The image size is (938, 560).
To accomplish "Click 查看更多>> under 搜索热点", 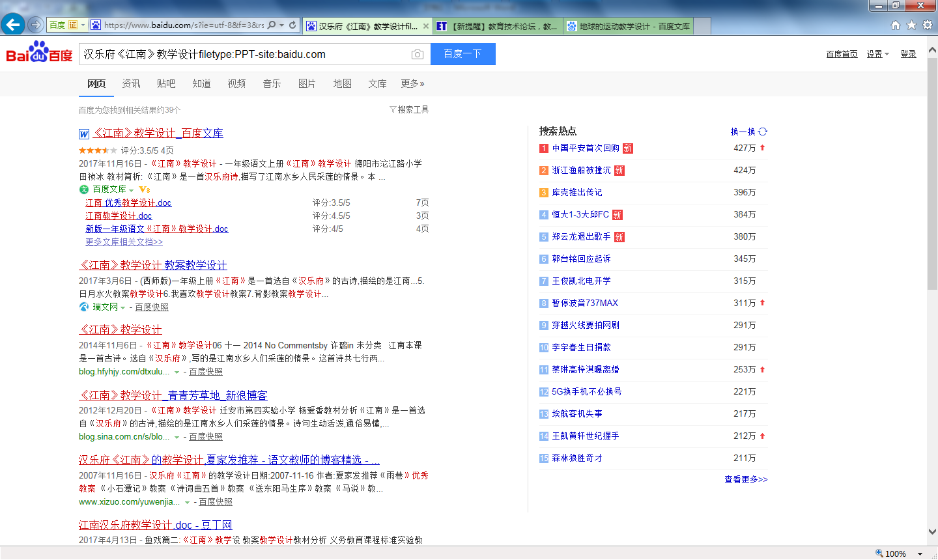I will point(746,479).
